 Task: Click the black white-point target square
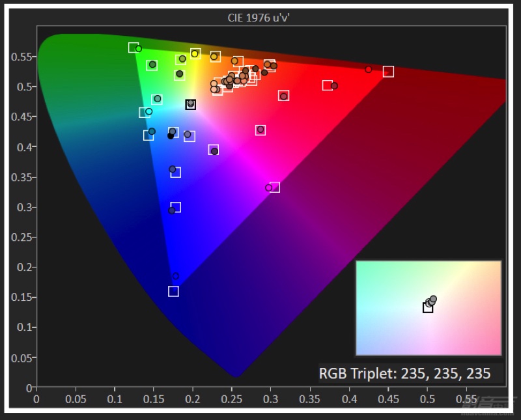tap(190, 105)
